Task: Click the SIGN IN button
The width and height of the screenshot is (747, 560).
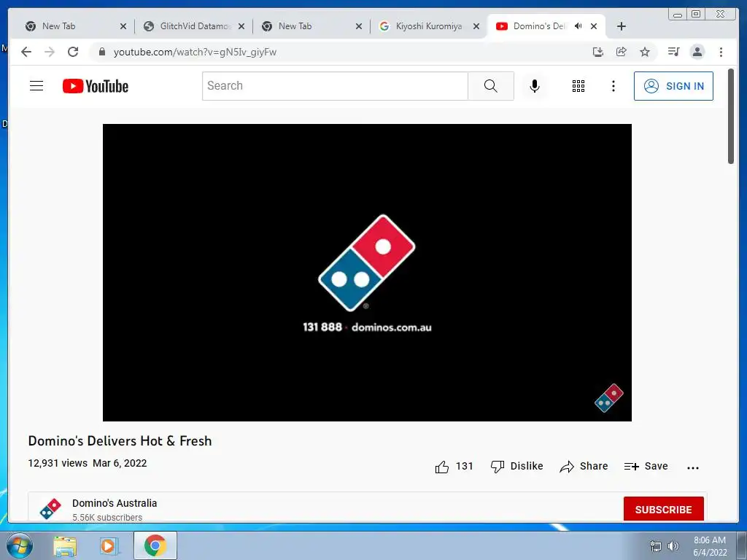Action: tap(673, 86)
